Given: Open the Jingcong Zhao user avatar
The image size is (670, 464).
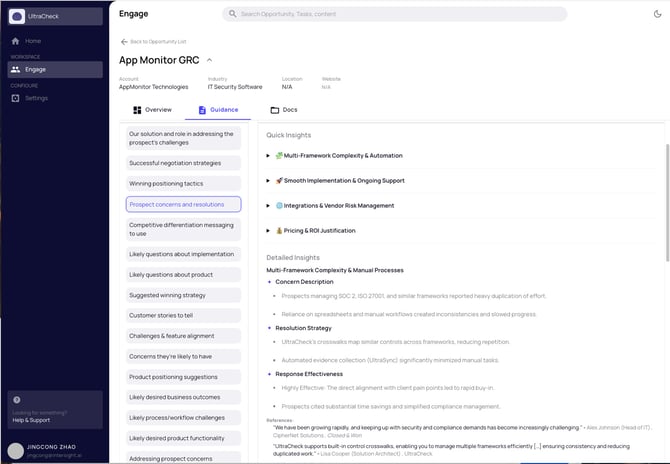Looking at the screenshot, I should 16,451.
